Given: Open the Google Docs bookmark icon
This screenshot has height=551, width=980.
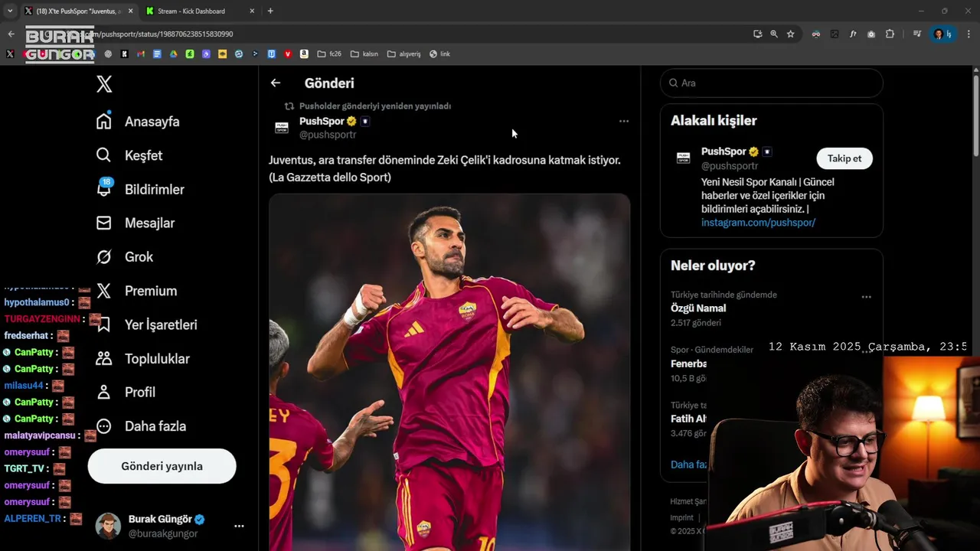Looking at the screenshot, I should (157, 54).
